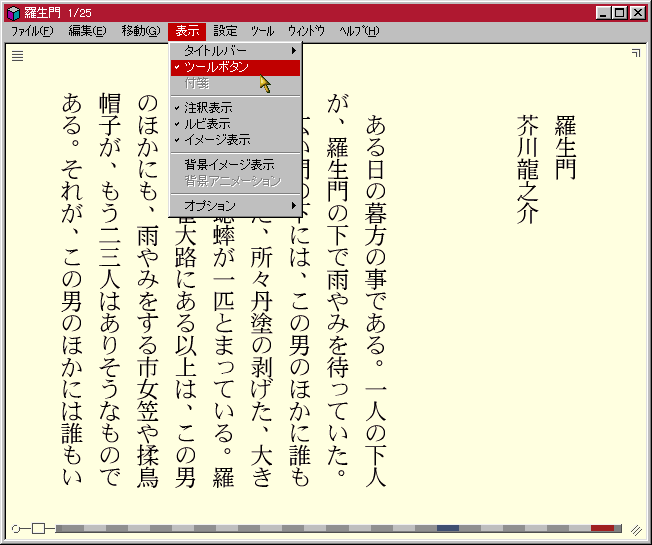Click the app icon in the title bar
Viewport: 652px width, 545px height.
pyautogui.click(x=13, y=13)
